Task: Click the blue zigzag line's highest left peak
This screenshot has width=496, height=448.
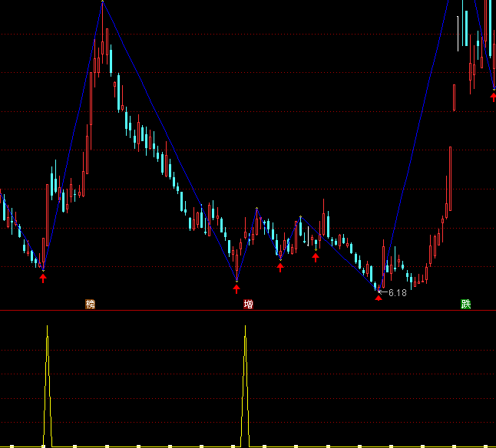Action: pos(102,3)
